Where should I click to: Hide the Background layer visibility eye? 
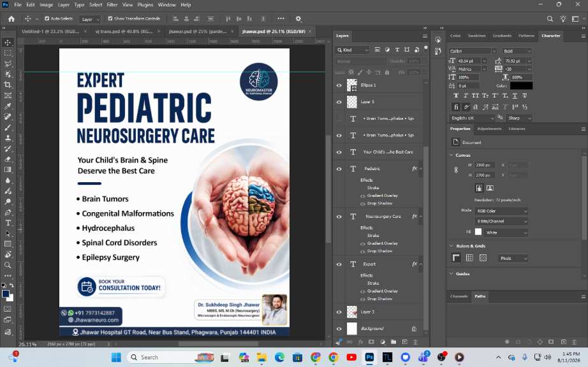[339, 329]
